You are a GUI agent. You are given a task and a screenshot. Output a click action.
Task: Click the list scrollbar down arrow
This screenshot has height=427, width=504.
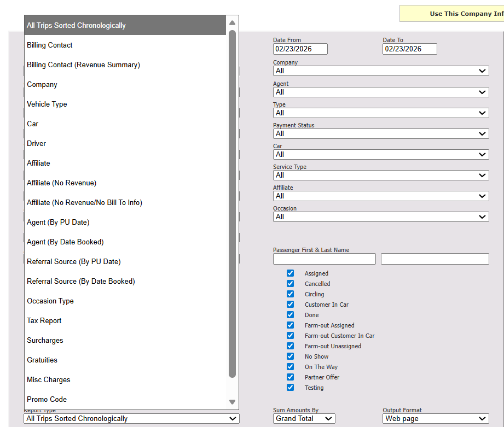[x=232, y=402]
